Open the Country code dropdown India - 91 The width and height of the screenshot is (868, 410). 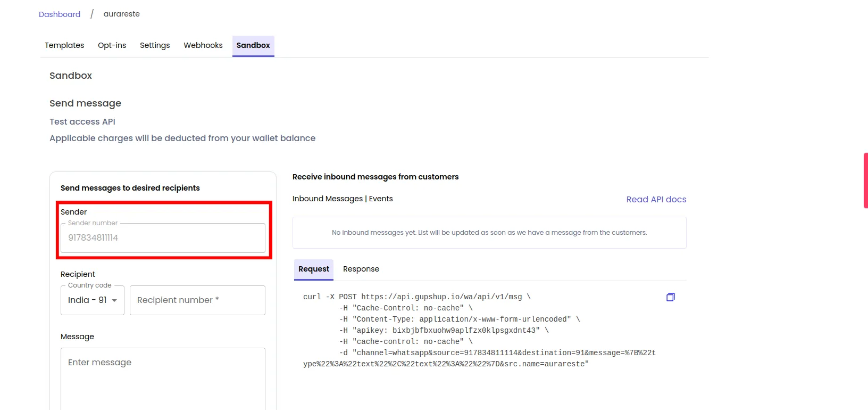coord(93,300)
